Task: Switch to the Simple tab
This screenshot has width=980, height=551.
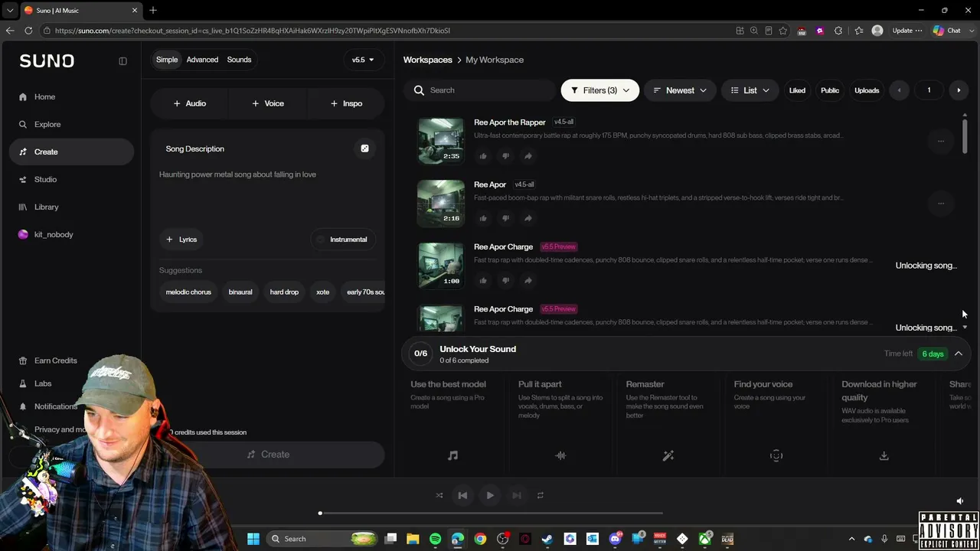Action: (x=167, y=60)
